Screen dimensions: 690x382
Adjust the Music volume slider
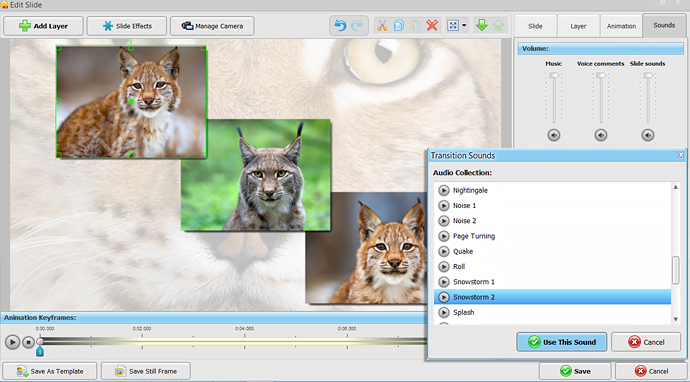coord(554,76)
